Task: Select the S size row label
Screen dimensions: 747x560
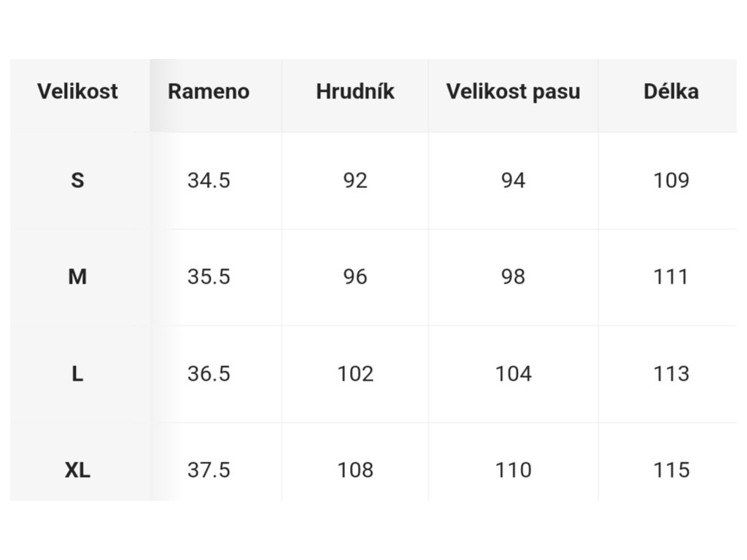Action: [77, 181]
